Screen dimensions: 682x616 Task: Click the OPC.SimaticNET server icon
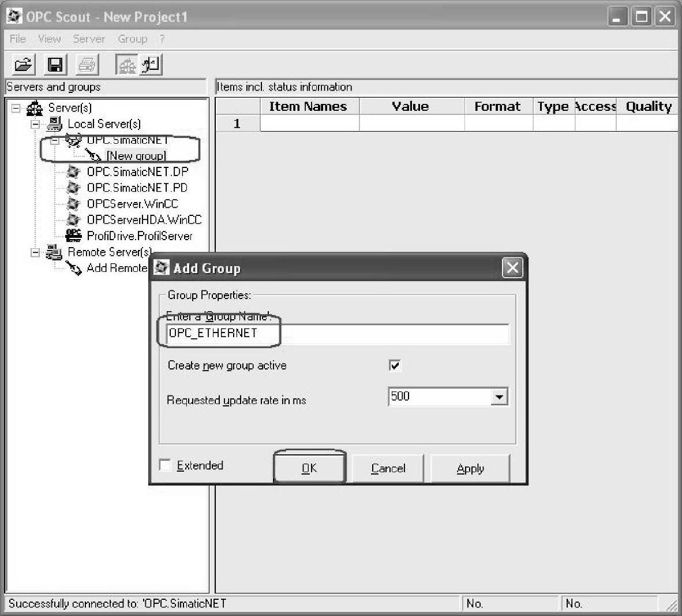(x=73, y=140)
